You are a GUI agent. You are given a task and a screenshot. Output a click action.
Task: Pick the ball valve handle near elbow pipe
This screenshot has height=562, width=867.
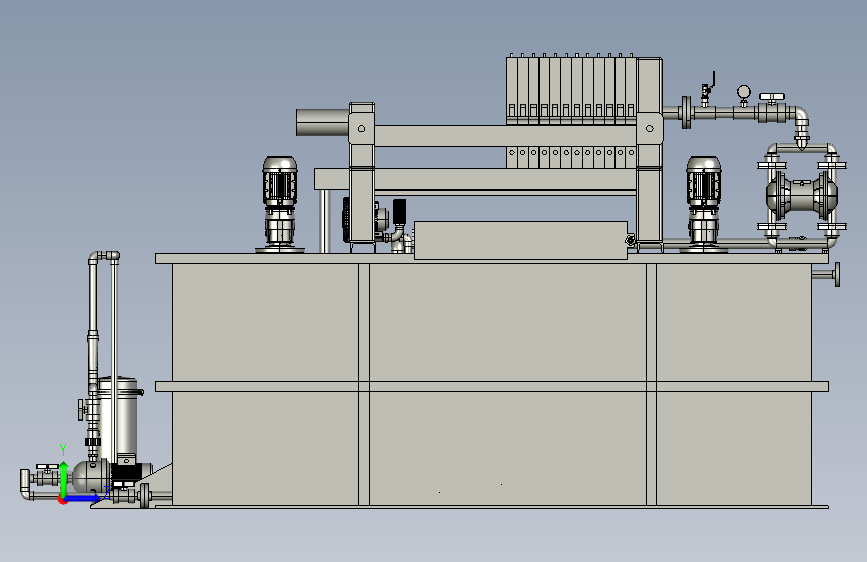pyautogui.click(x=771, y=97)
